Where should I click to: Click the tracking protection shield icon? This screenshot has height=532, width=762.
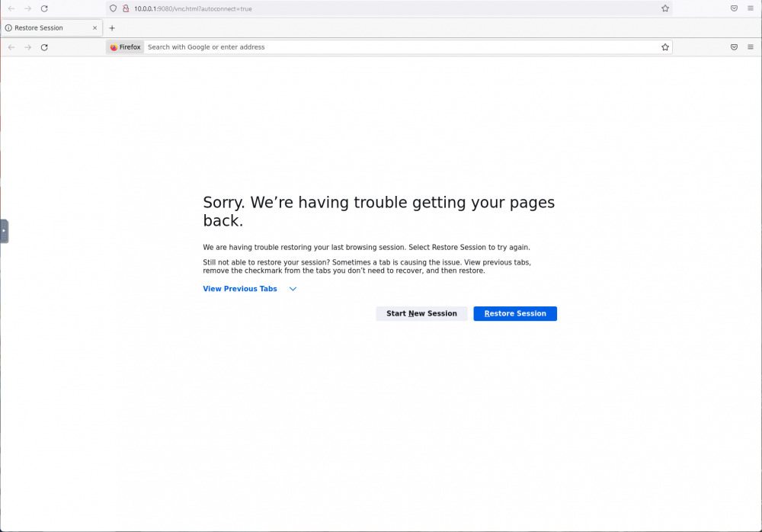(x=114, y=8)
